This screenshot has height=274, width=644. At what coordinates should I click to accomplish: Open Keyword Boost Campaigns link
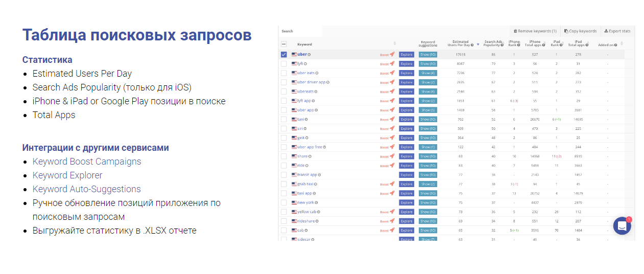point(87,162)
